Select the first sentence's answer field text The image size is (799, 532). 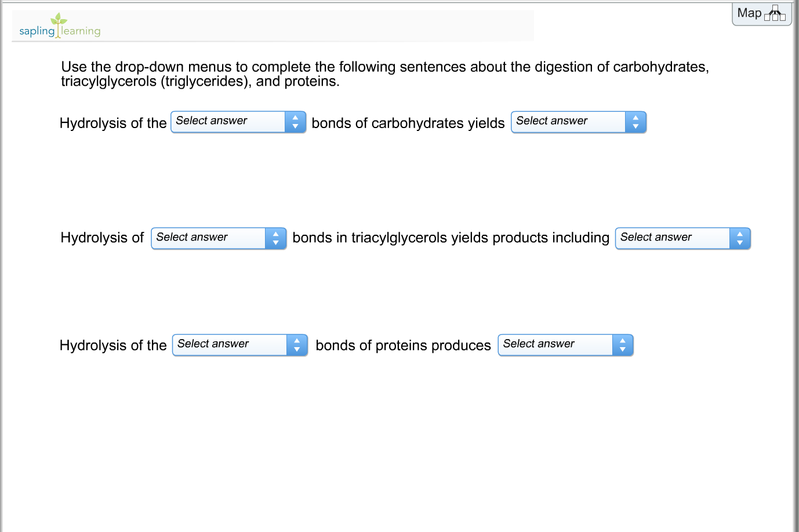pyautogui.click(x=212, y=121)
